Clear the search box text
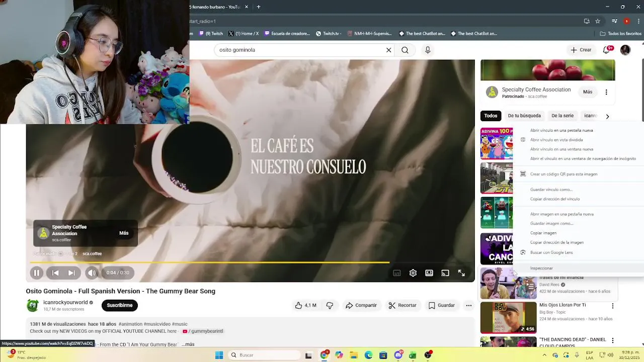This screenshot has width=644, height=362. pos(388,50)
